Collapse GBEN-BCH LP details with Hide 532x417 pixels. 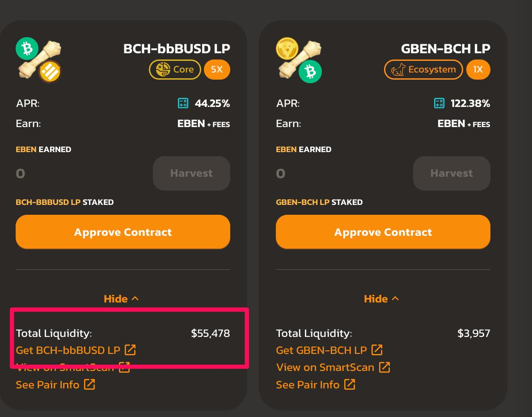click(381, 299)
